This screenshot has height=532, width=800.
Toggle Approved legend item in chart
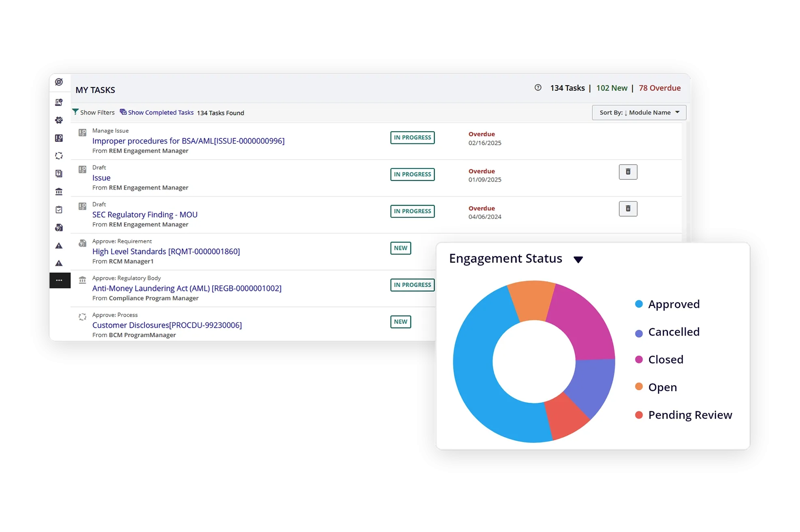point(674,304)
